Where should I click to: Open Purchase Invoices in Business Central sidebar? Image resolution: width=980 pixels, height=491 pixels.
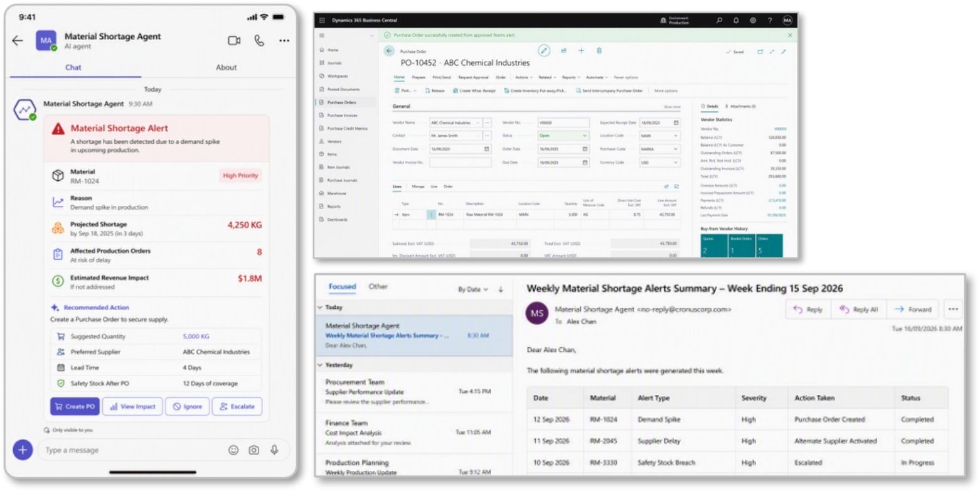click(343, 115)
